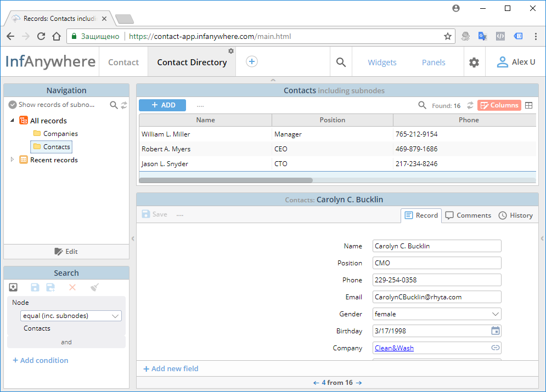Add a new tab with the plus circle icon
546x392 pixels.
252,61
